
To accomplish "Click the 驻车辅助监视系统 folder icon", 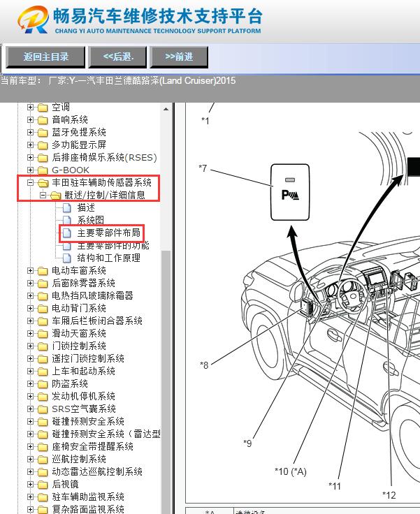I will coord(43,497).
